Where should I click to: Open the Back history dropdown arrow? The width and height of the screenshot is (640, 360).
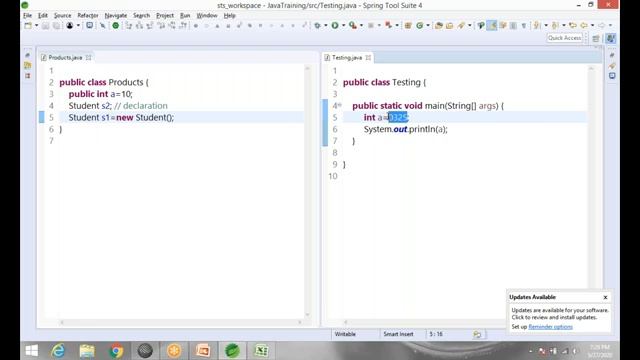pyautogui.click(x=593, y=25)
